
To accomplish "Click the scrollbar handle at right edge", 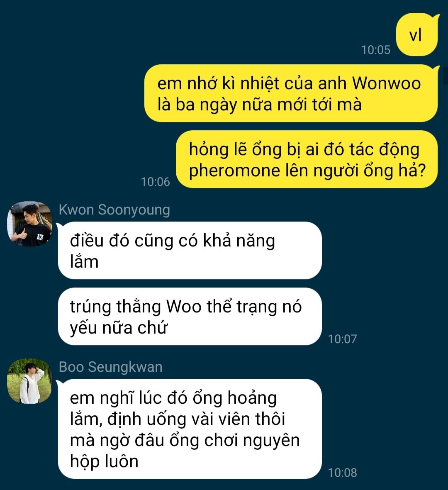I will coord(446,76).
